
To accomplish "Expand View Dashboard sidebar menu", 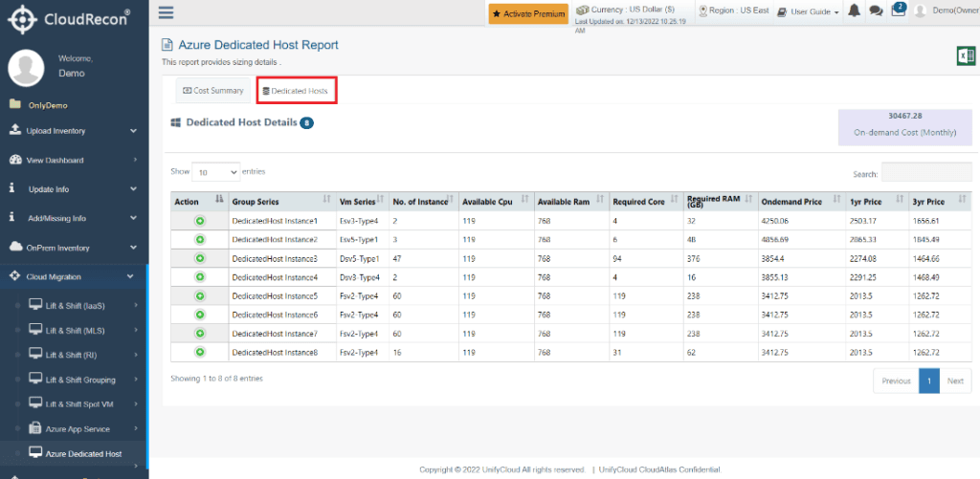I will (74, 161).
